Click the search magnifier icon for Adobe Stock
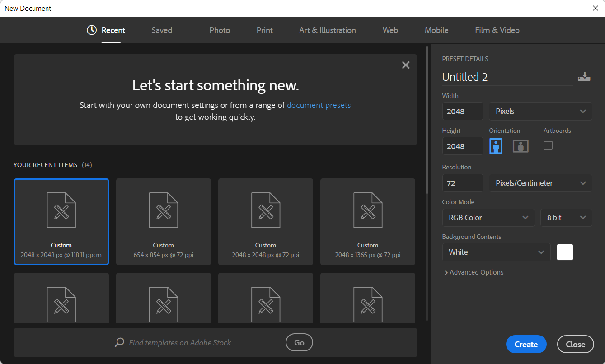The height and width of the screenshot is (364, 605). point(119,342)
